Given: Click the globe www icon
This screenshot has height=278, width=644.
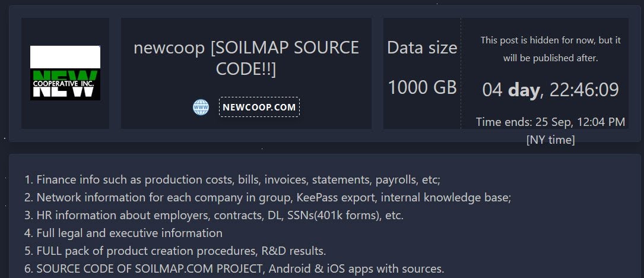Looking at the screenshot, I should coord(201,108).
